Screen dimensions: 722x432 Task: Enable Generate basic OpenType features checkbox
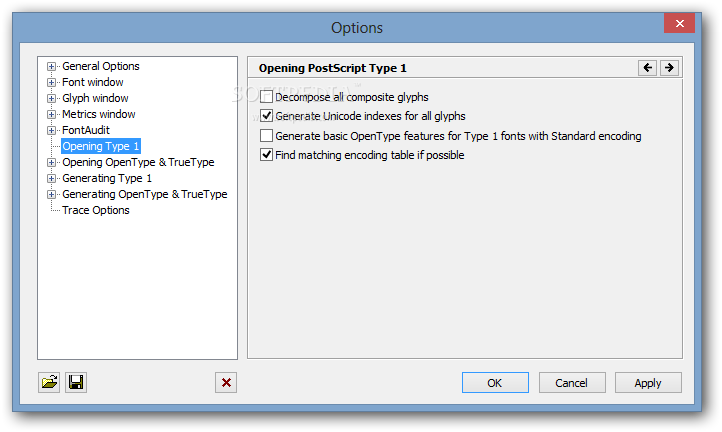[266, 135]
